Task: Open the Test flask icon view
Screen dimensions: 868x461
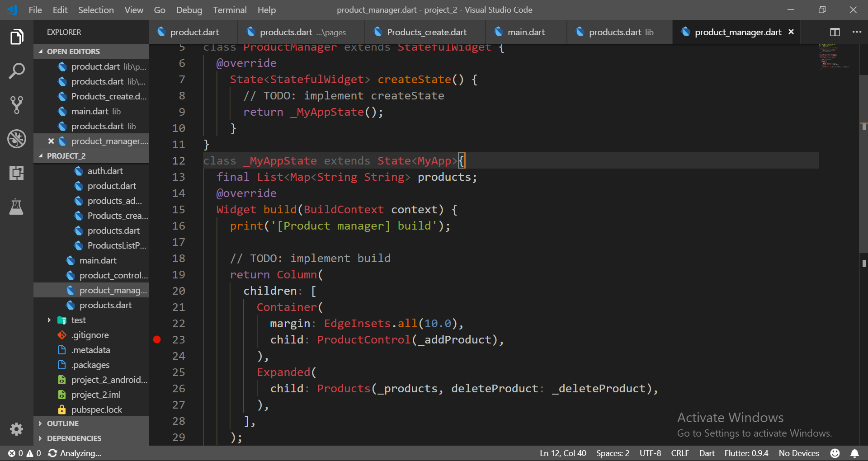Action: tap(17, 207)
